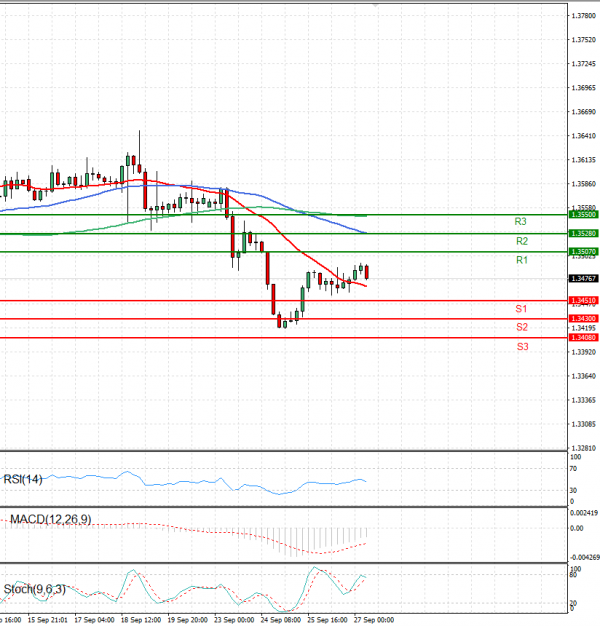This screenshot has height=626, width=600.
Task: Click the current price tag 1.34767
Action: coord(583,279)
